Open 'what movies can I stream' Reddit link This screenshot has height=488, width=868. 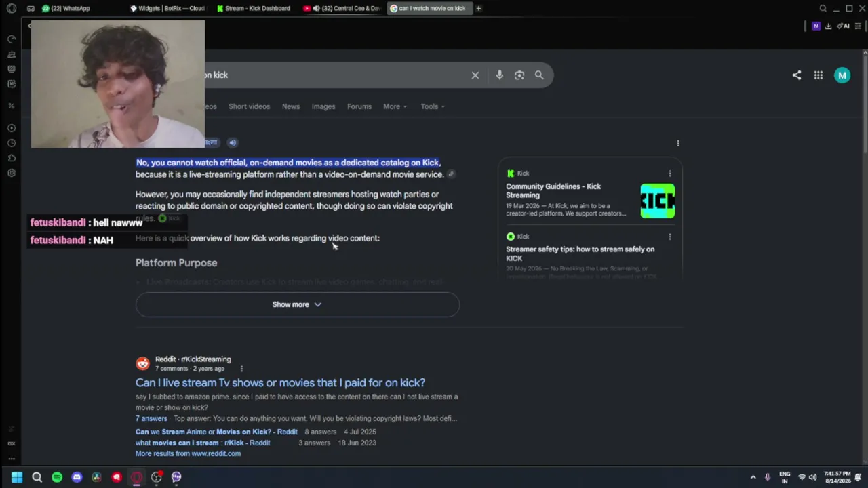203,443
